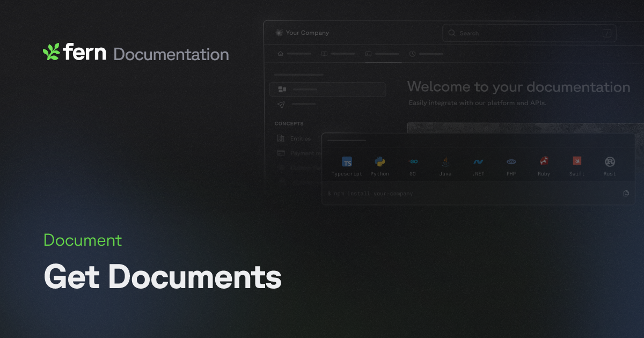Click the Documentation label beside fern logo

click(171, 54)
